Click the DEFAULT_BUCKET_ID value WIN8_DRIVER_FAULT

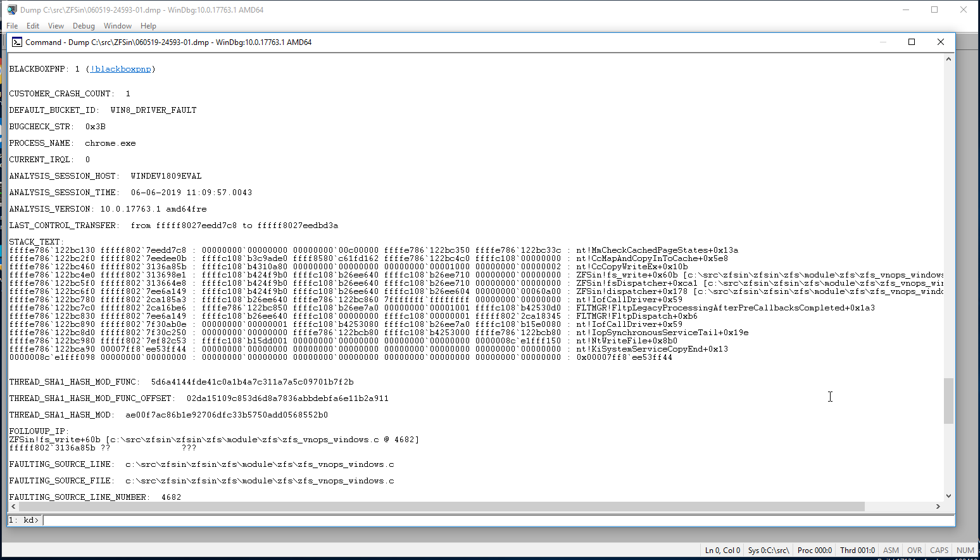pyautogui.click(x=153, y=110)
